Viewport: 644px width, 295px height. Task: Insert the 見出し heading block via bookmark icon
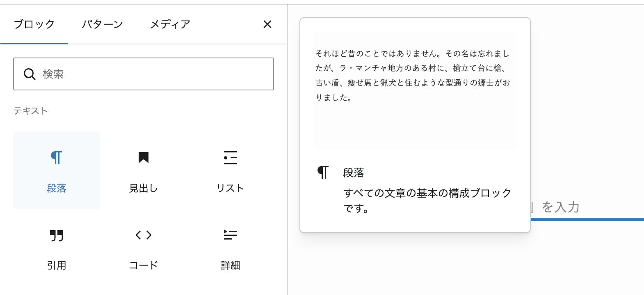click(143, 157)
